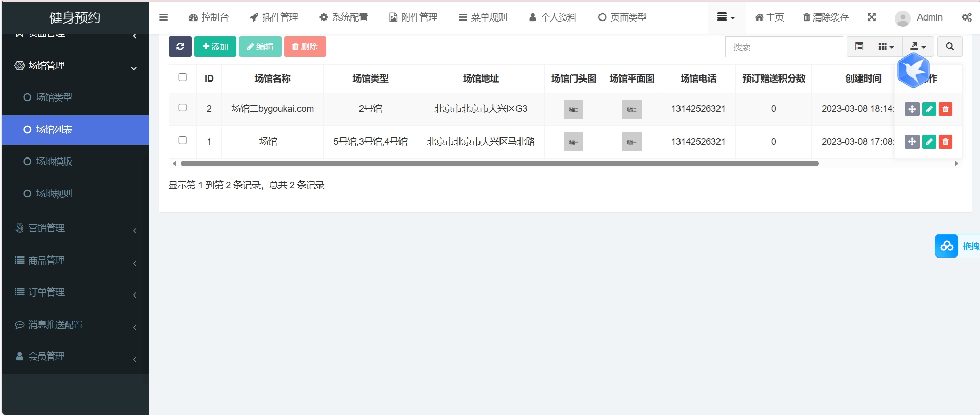Click the search magnifier icon button
The height and width of the screenshot is (415, 980).
tap(950, 47)
